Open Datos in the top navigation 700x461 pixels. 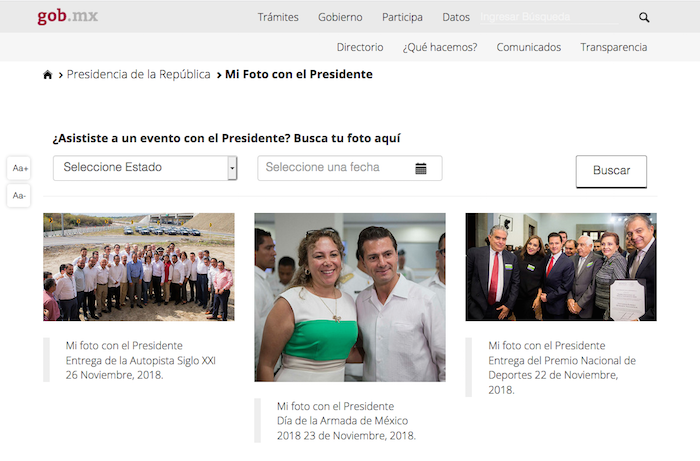456,17
